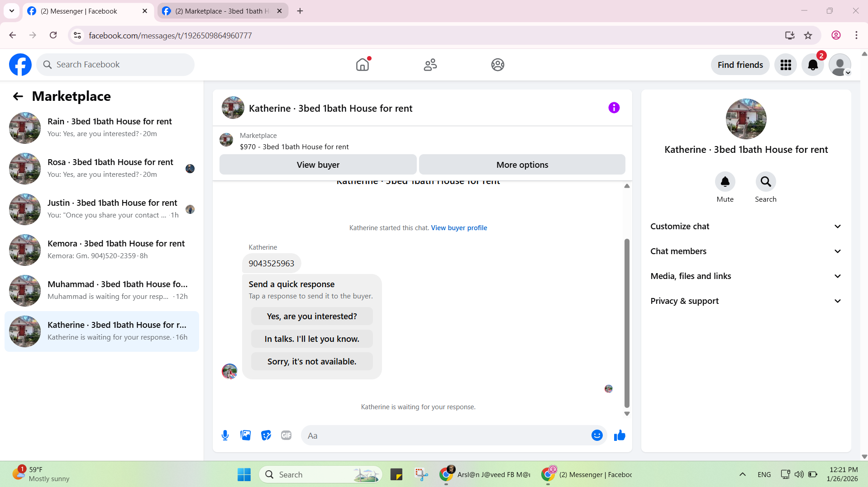Open the notifications bell
This screenshot has height=487, width=868.
coord(813,65)
